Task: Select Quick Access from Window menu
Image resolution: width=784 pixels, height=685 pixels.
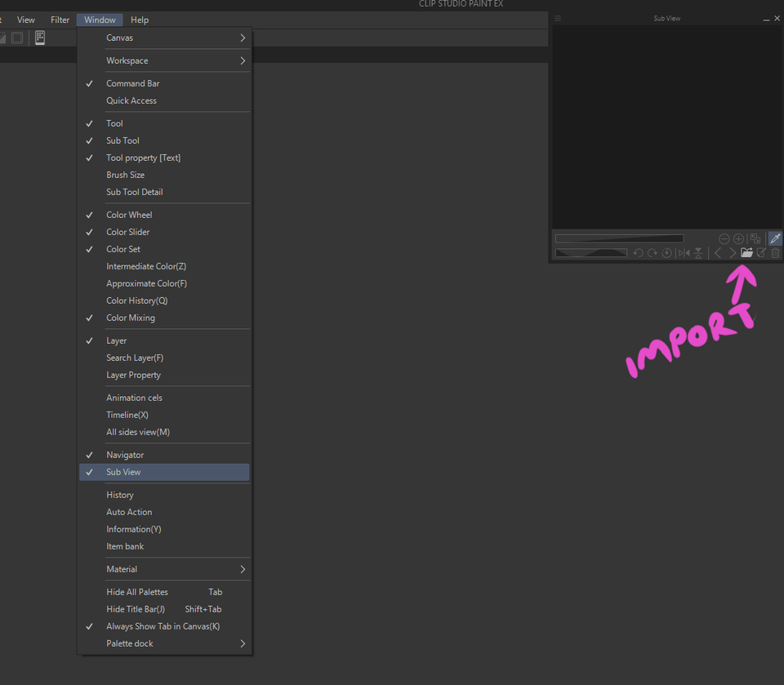Action: click(131, 100)
